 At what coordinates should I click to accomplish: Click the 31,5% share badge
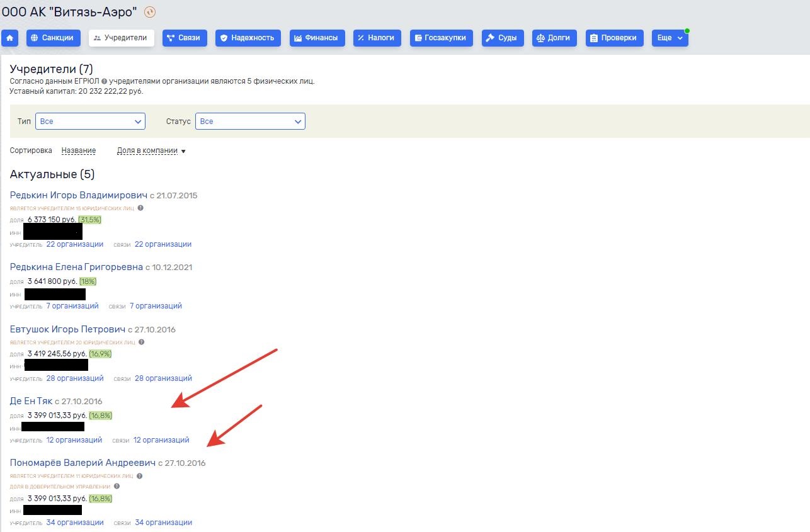(x=90, y=220)
